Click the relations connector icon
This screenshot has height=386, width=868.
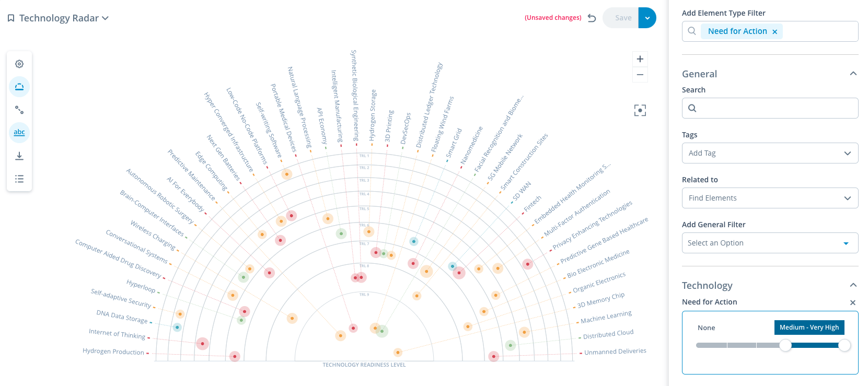click(x=19, y=110)
